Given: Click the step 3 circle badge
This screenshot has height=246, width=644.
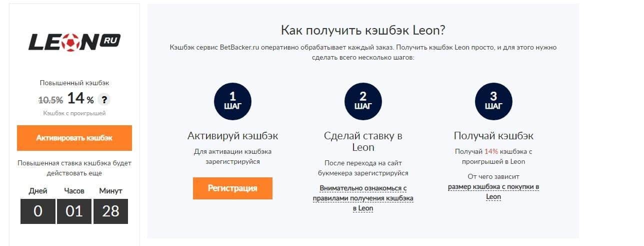Looking at the screenshot, I should pyautogui.click(x=493, y=101).
